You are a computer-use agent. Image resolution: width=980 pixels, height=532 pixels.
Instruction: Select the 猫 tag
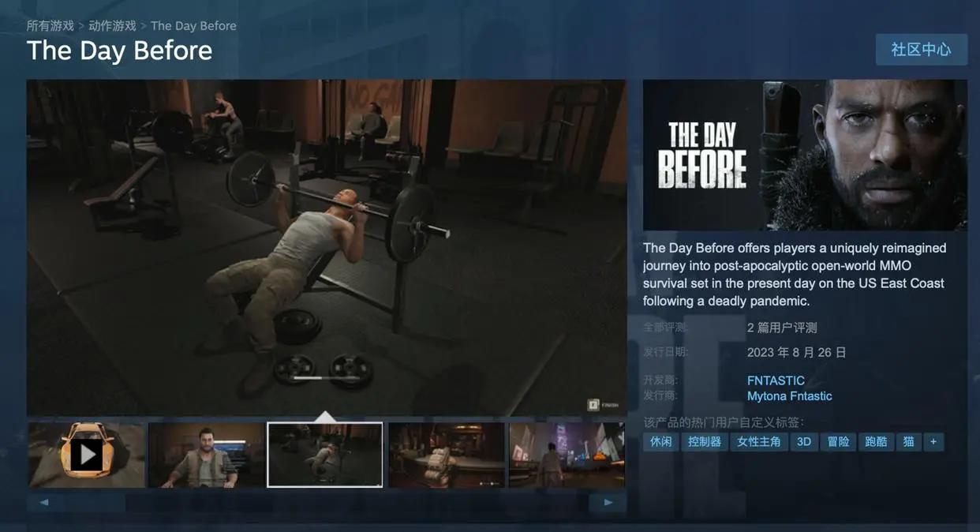pos(908,442)
